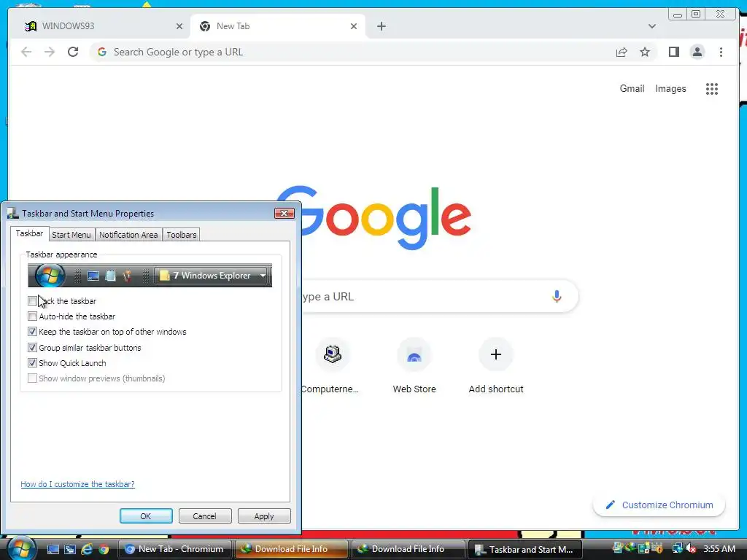Bookmark this tab with the star icon
This screenshot has width=747, height=560.
(x=645, y=52)
